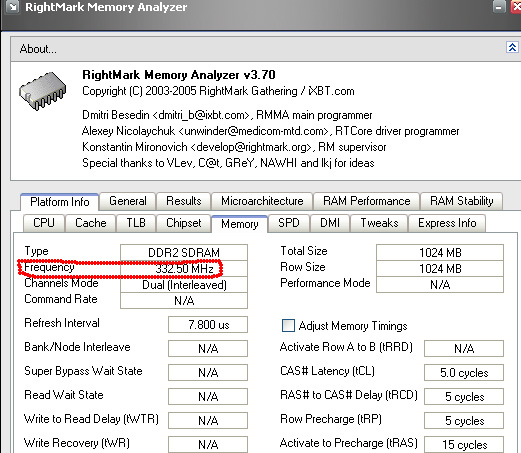The width and height of the screenshot is (521, 453).
Task: Click the RightMark Memory Analyzer v3.70 heading
Action: point(179,75)
